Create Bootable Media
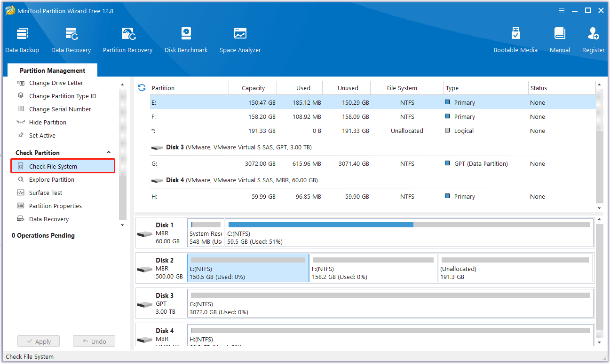 (x=515, y=40)
